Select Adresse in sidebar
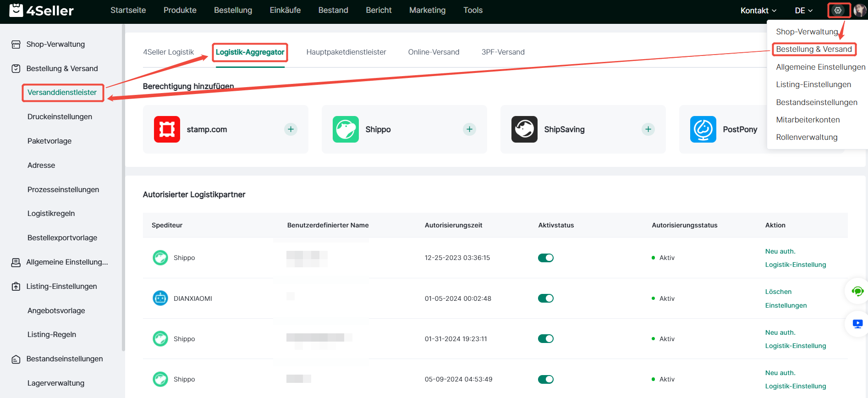868x398 pixels. click(x=41, y=166)
